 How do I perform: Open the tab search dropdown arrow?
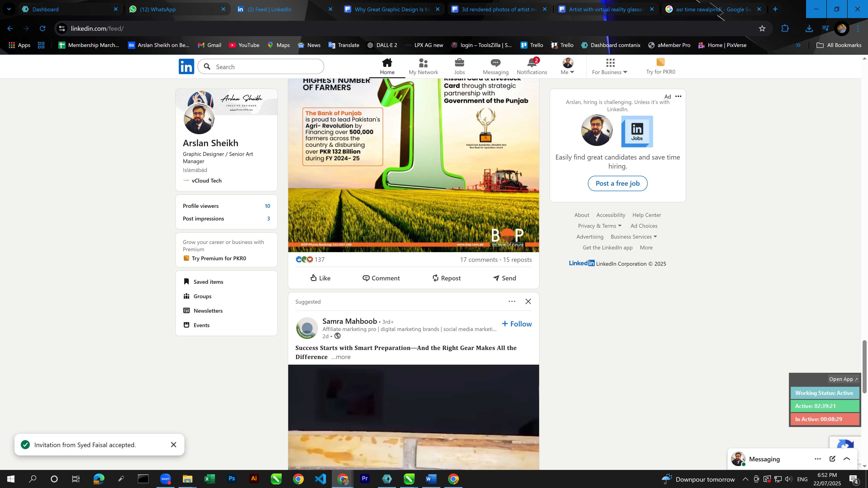coord(9,9)
